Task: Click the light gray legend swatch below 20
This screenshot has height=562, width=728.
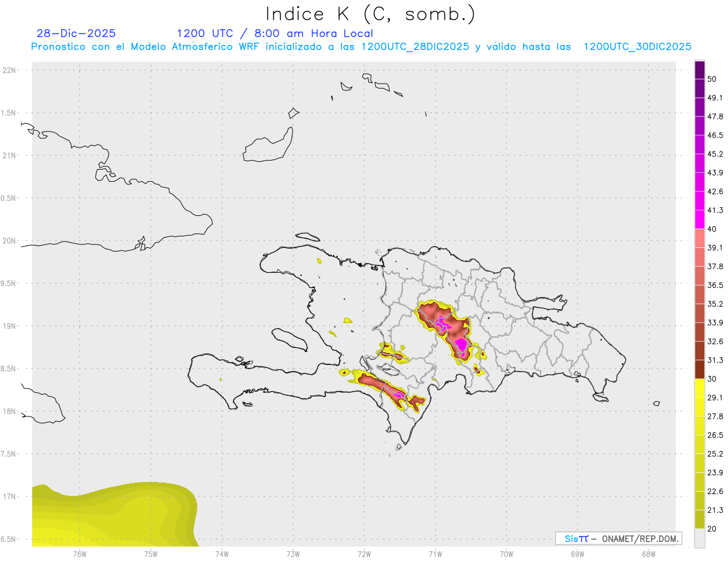Action: point(699,538)
